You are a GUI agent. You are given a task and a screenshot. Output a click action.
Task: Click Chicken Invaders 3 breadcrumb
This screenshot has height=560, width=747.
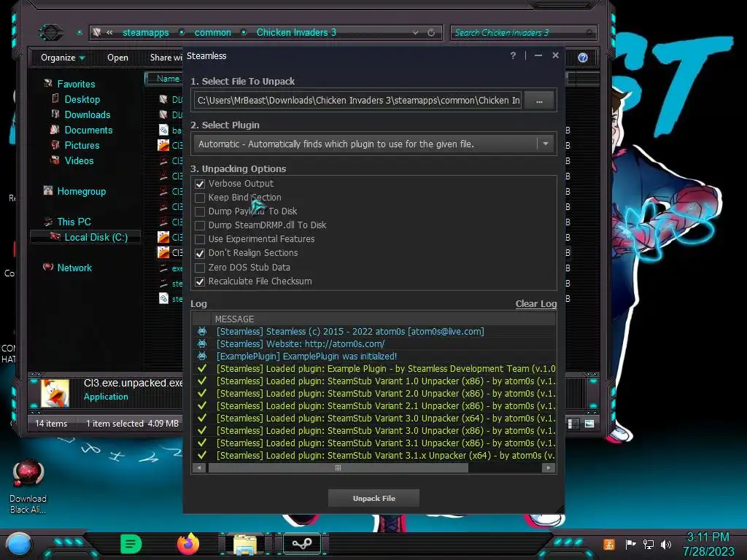pos(296,32)
